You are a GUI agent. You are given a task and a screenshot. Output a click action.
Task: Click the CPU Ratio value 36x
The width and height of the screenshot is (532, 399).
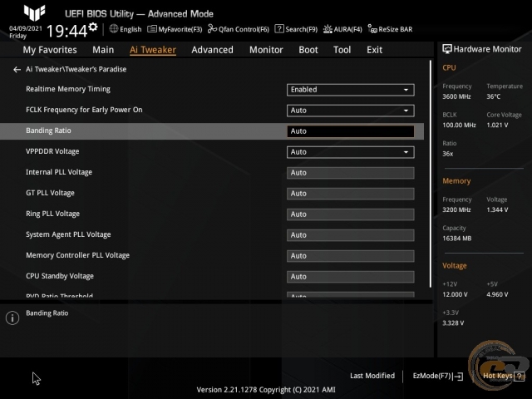point(447,154)
